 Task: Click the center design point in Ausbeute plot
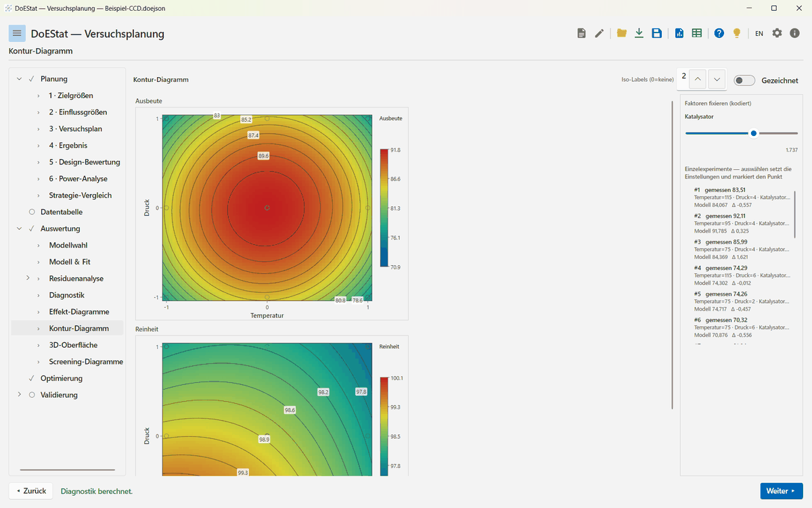coord(267,208)
